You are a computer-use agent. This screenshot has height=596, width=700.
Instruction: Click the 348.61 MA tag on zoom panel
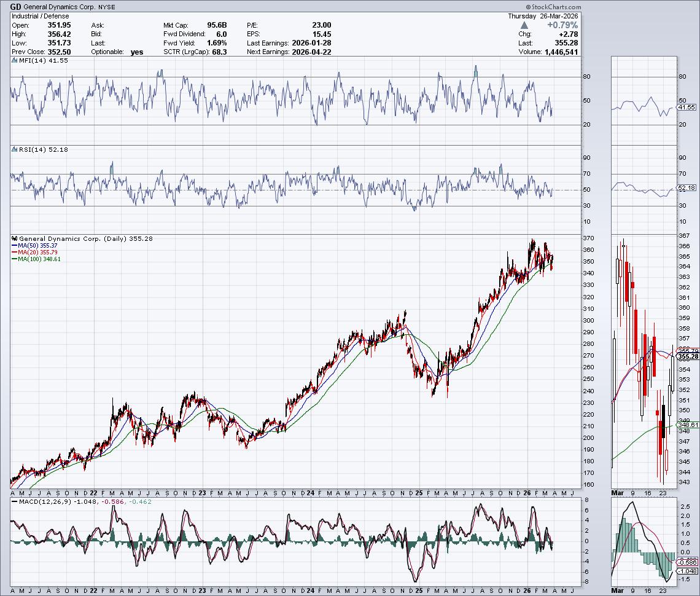pyautogui.click(x=688, y=425)
